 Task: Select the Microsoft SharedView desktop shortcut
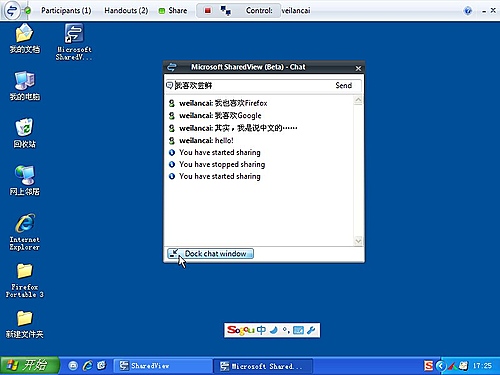(x=74, y=42)
